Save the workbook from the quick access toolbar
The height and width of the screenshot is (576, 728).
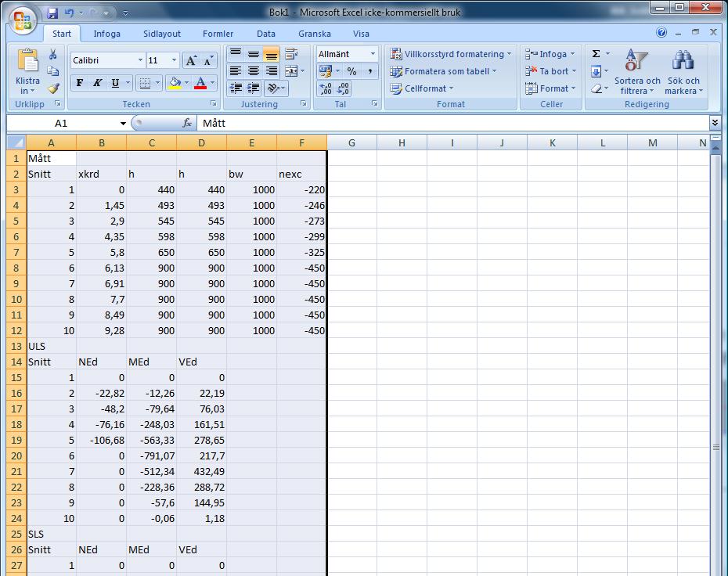coord(52,13)
